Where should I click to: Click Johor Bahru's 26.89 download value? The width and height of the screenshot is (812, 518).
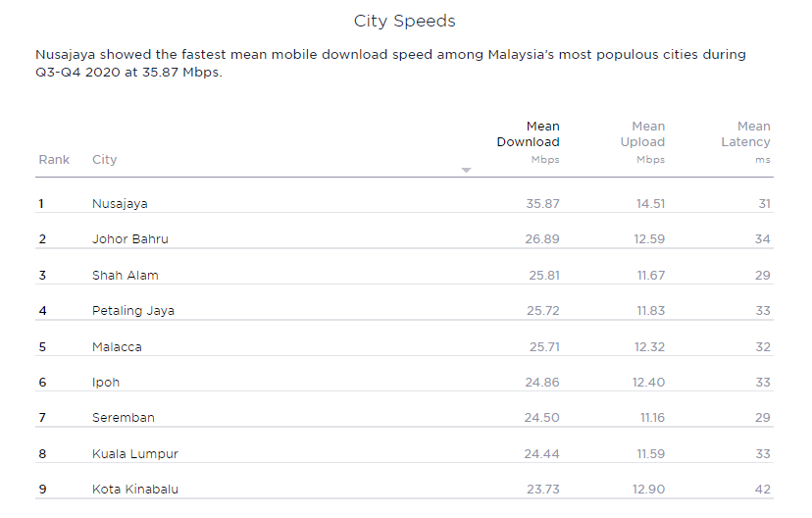542,238
